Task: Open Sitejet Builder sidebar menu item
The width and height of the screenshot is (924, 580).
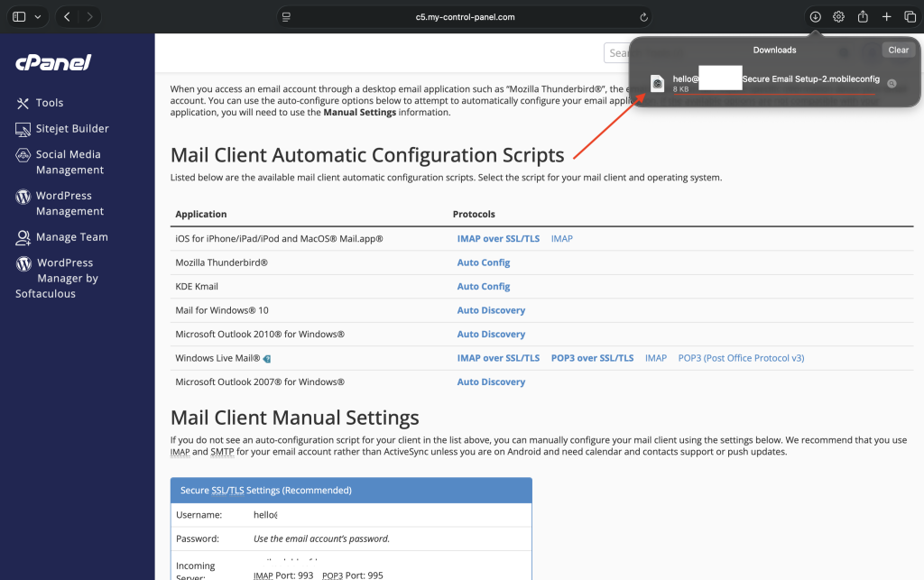Action: 72,129
